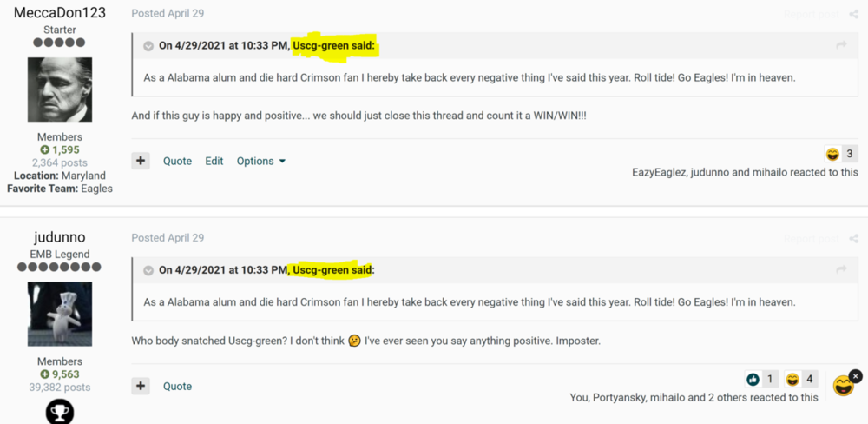Click the share icon on judunno's post

[x=853, y=238]
